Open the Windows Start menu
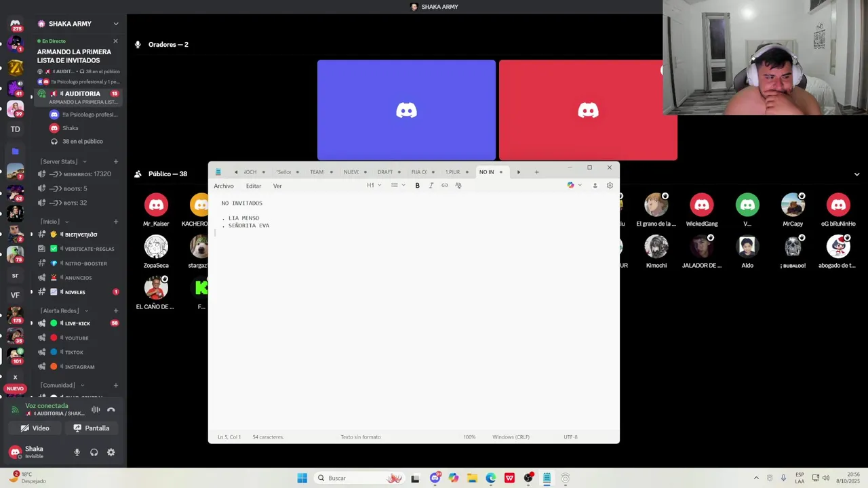 click(302, 479)
